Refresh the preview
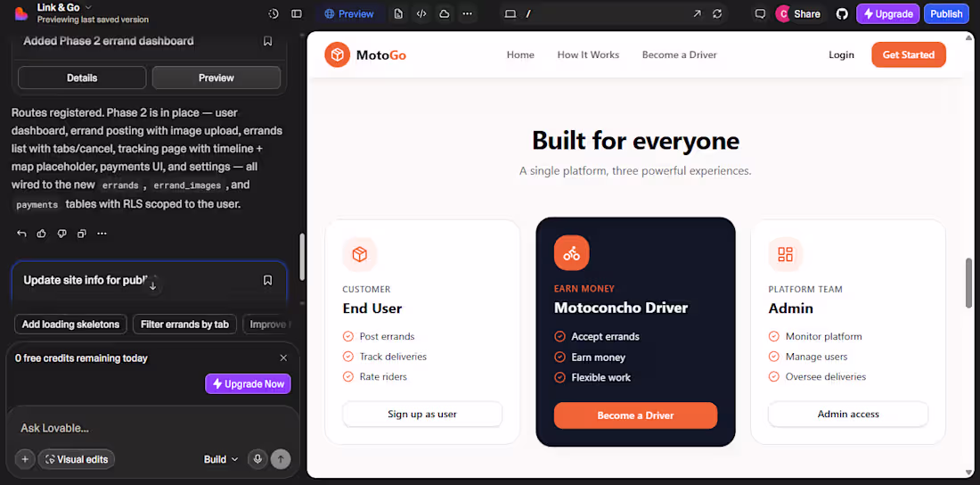 point(717,13)
